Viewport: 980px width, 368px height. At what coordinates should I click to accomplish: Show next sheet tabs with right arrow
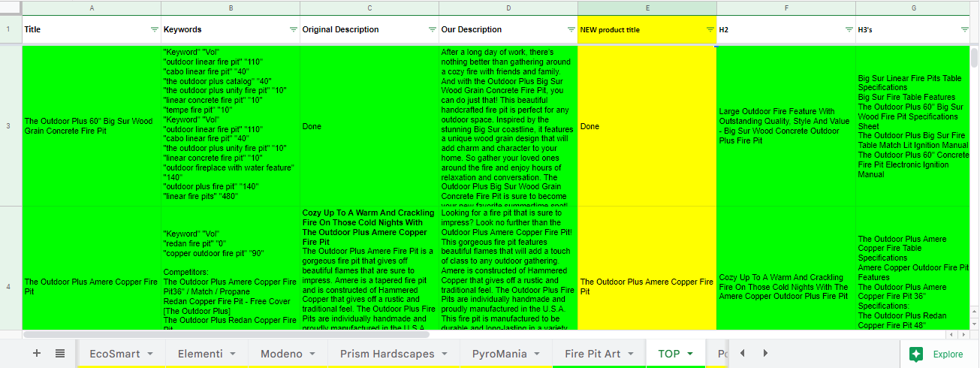coord(765,354)
